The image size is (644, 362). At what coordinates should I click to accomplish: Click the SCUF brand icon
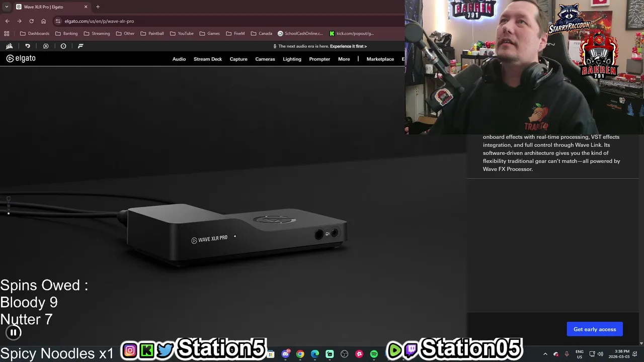(x=28, y=46)
